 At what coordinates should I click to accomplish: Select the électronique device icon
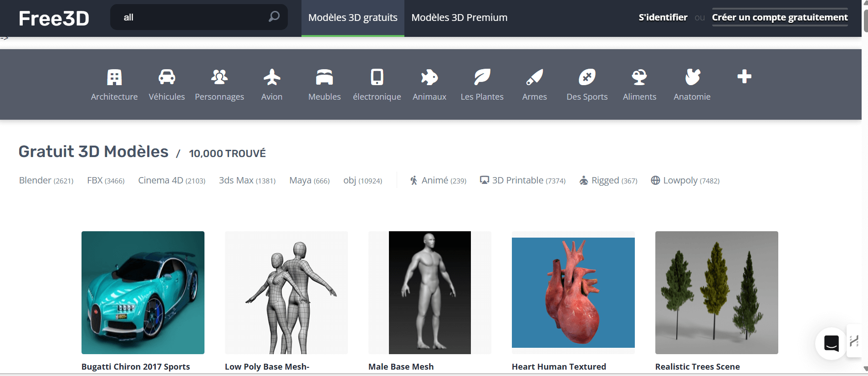pyautogui.click(x=377, y=77)
